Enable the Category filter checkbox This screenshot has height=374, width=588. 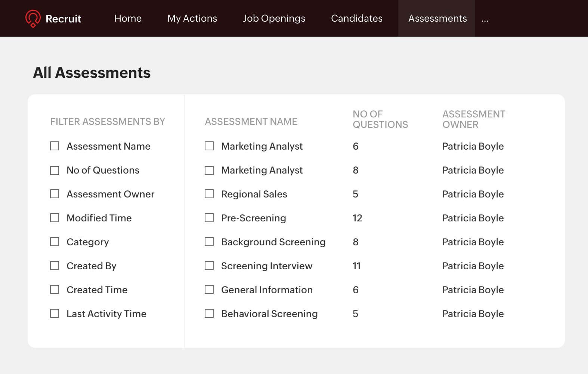55,242
